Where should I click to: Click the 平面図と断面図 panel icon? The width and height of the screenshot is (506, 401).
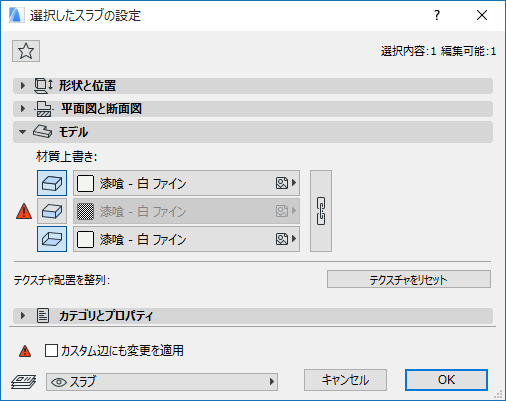(44, 109)
